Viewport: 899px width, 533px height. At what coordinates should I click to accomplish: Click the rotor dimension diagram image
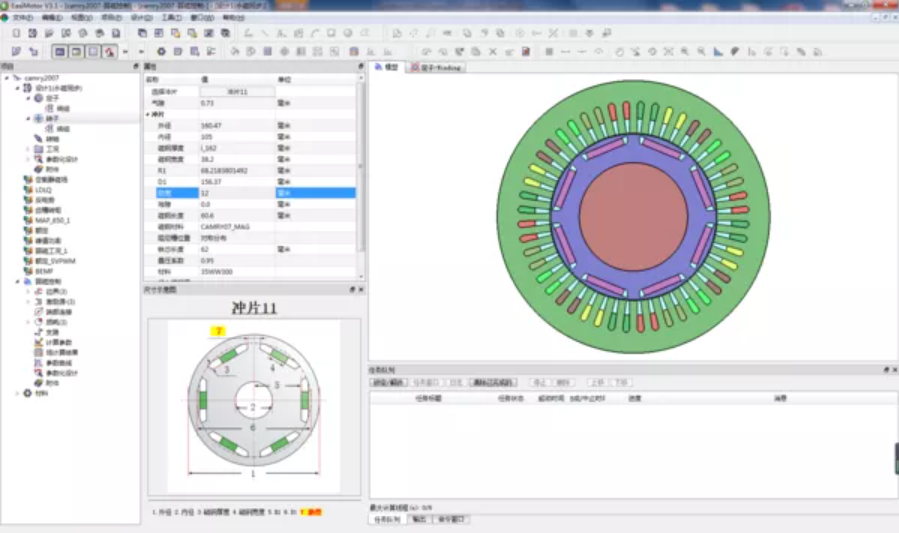coord(253,405)
